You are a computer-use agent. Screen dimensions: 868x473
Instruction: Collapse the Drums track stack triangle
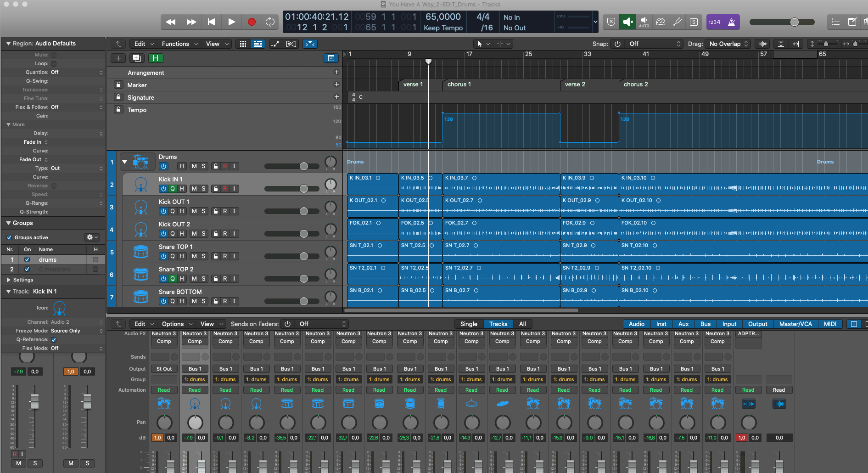[x=124, y=162]
